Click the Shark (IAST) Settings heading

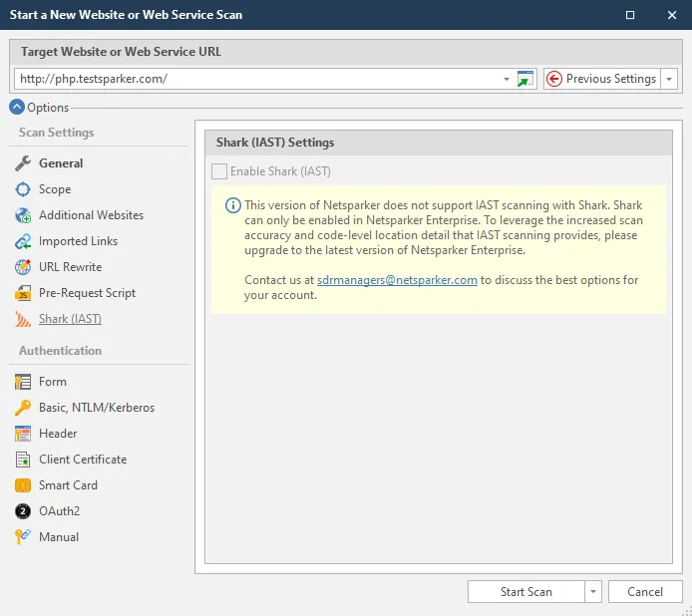[x=275, y=143]
